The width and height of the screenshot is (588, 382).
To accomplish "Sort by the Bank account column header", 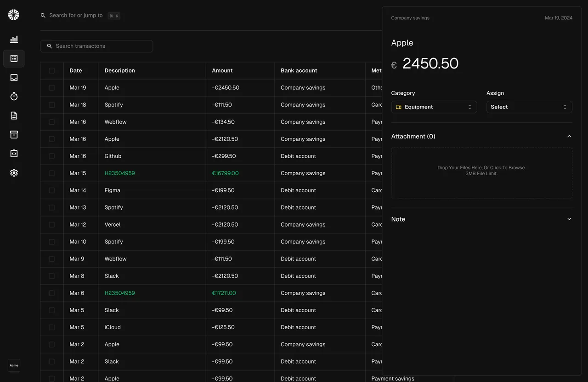I will (x=299, y=70).
